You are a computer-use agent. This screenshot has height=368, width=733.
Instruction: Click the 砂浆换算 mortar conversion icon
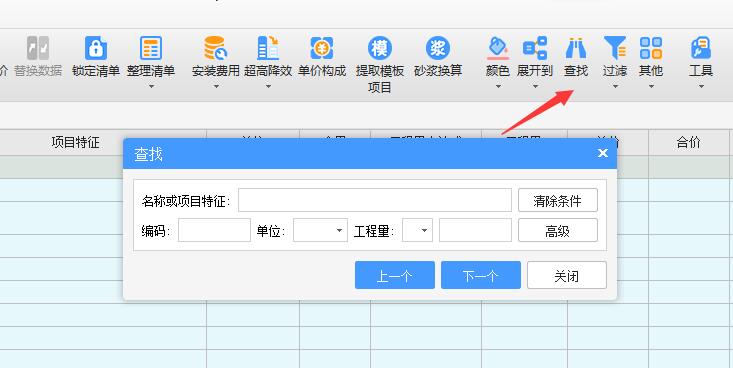(438, 48)
